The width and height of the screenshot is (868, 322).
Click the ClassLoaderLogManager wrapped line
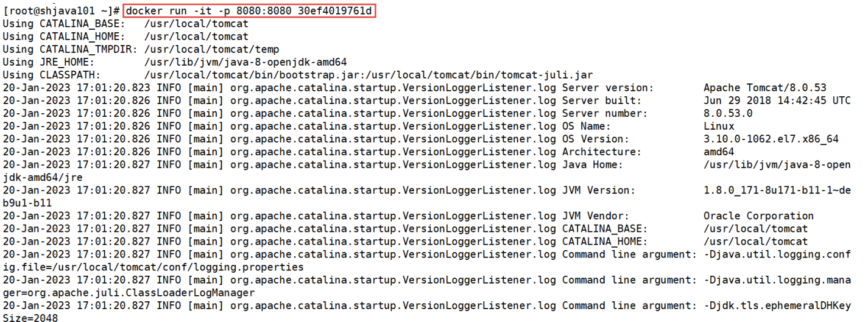coord(128,293)
